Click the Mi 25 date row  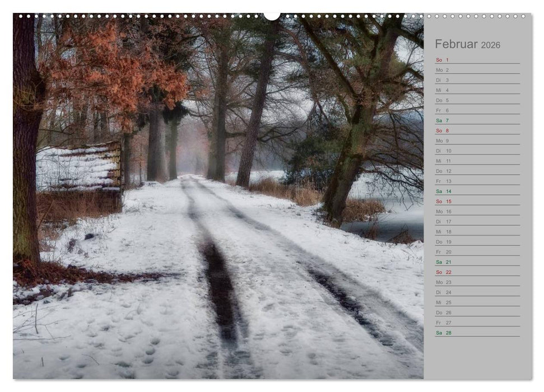[443, 302]
